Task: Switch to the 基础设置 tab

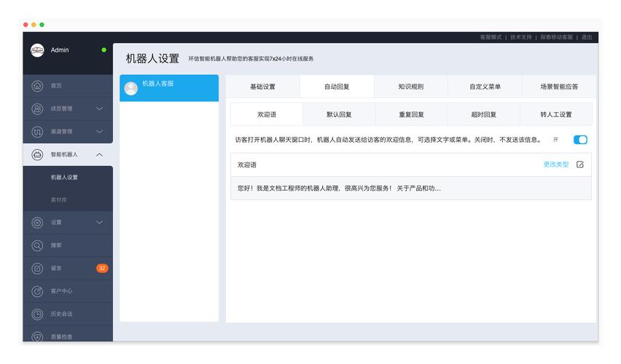Action: (262, 86)
